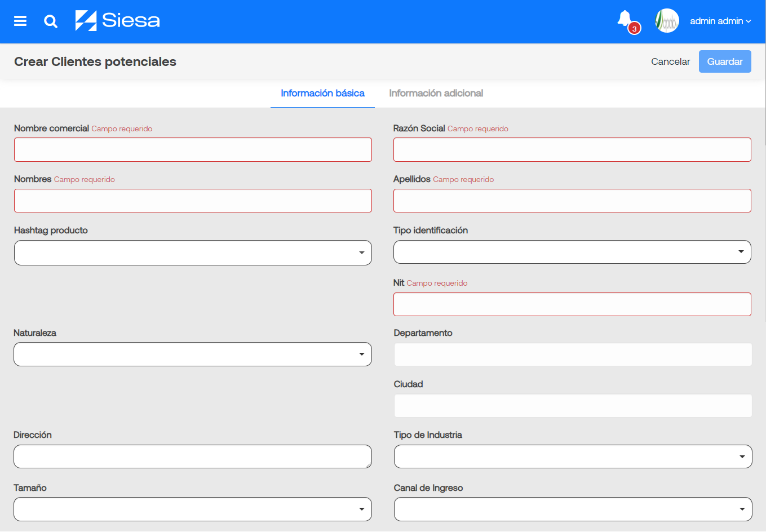Screen dimensions: 766x532
Task: Open the Tipo identificación dropdown
Action: click(572, 252)
